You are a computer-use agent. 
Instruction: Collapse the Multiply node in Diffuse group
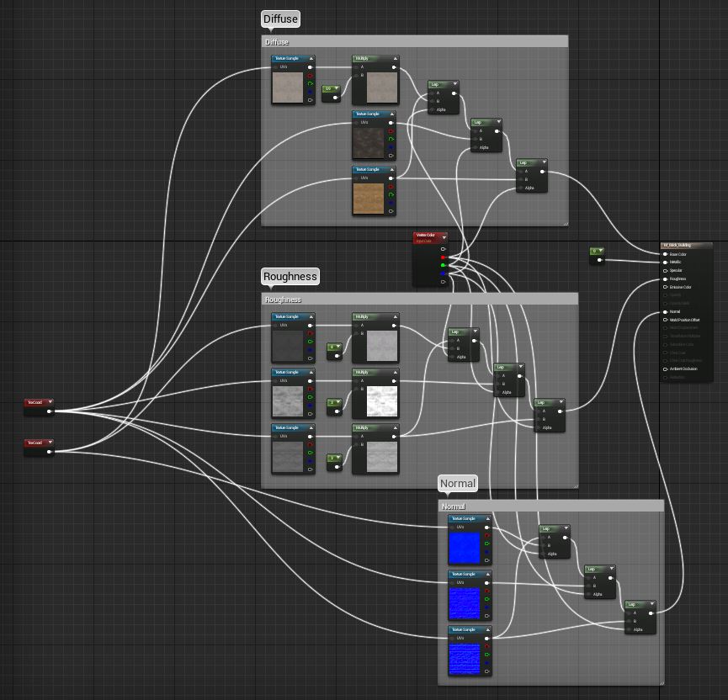[x=396, y=59]
